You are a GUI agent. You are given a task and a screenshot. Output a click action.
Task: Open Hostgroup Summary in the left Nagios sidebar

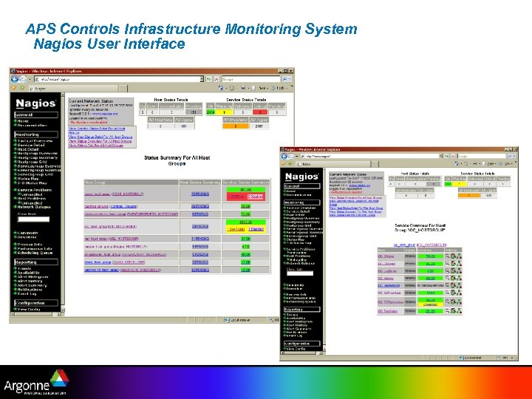(x=38, y=158)
